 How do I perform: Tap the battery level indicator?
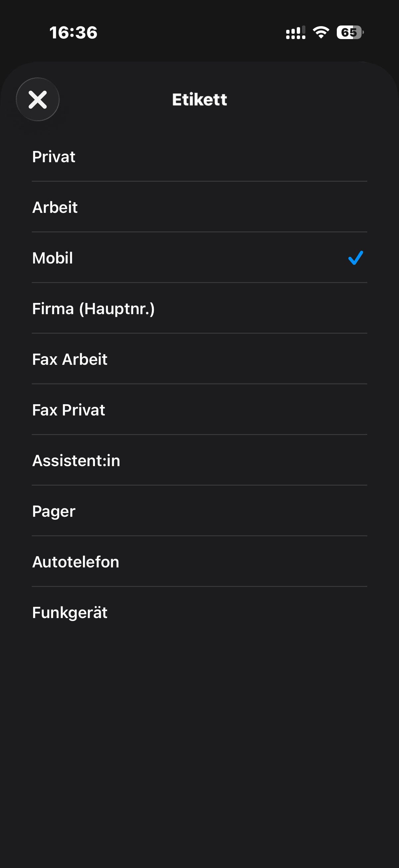pos(350,32)
